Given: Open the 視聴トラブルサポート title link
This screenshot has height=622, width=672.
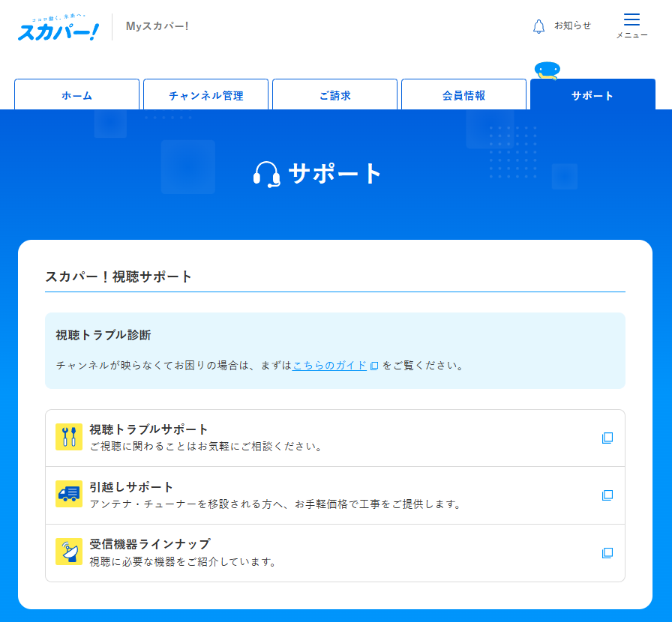Looking at the screenshot, I should pyautogui.click(x=148, y=429).
